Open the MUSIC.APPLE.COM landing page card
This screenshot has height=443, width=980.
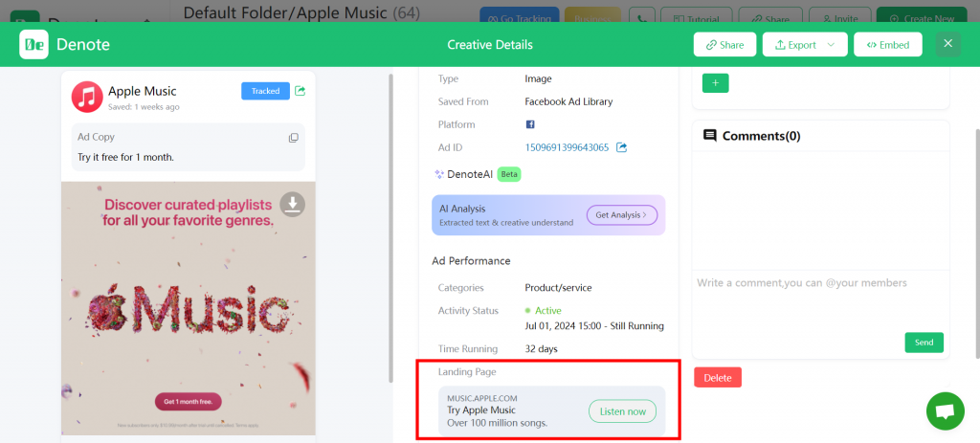pyautogui.click(x=552, y=410)
